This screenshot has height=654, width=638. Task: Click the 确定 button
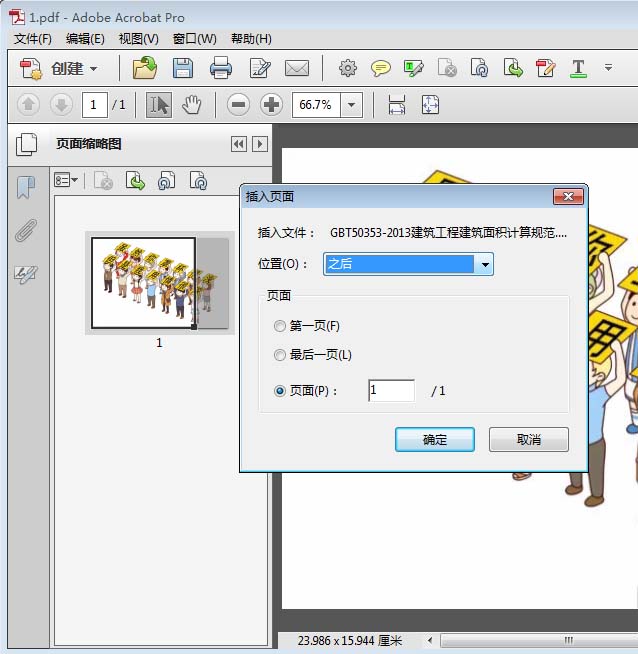(435, 440)
